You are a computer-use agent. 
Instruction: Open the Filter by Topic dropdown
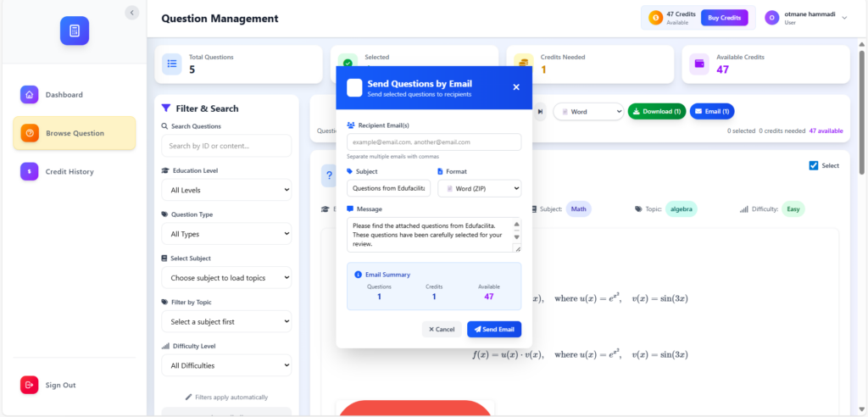click(x=226, y=321)
